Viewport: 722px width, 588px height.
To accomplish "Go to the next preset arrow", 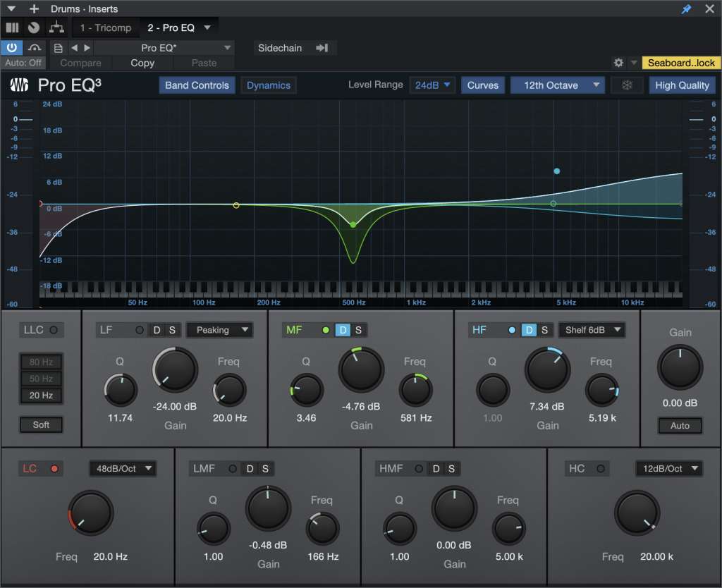I will [87, 48].
